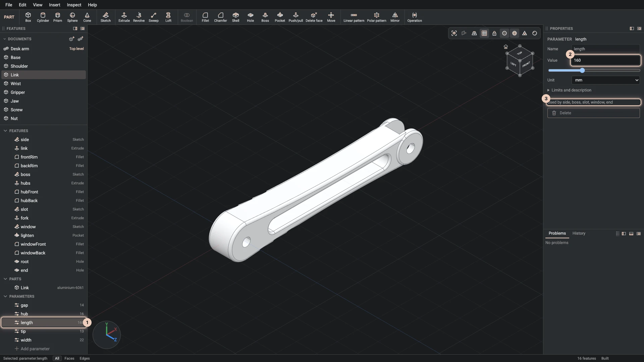Select the Loft tool
Screen dimensions: 644x362
[168, 17]
